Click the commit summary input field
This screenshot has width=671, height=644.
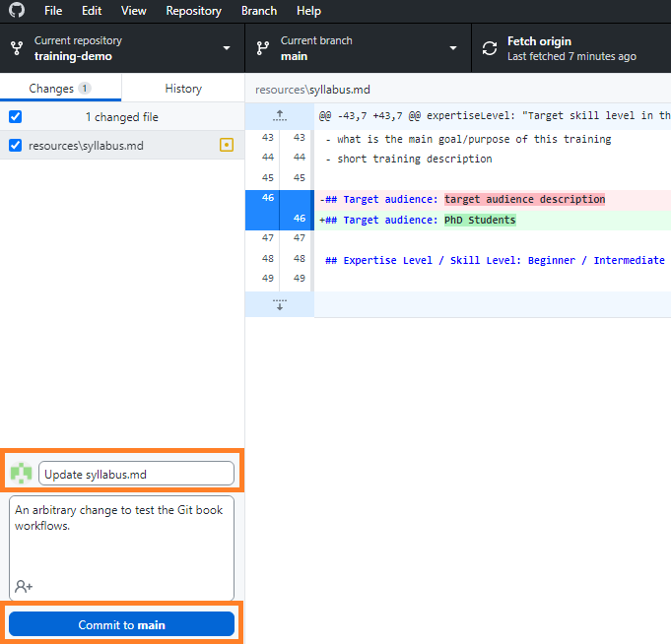tap(136, 474)
